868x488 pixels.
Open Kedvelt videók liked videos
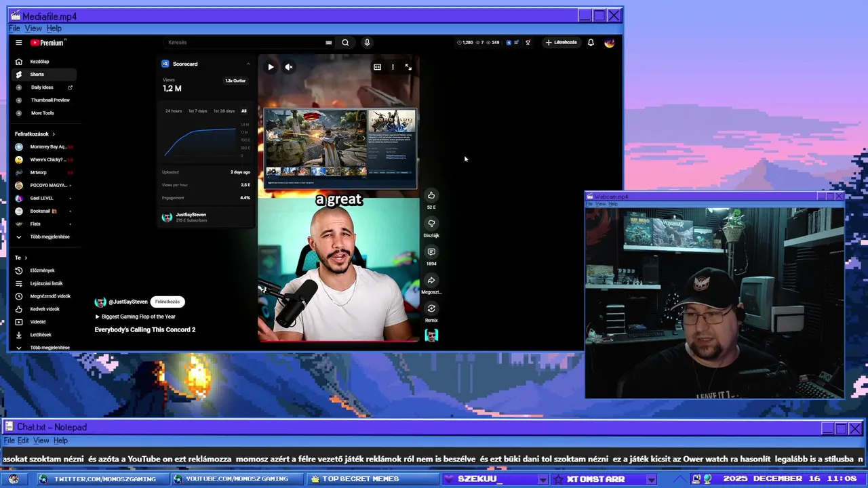click(45, 309)
